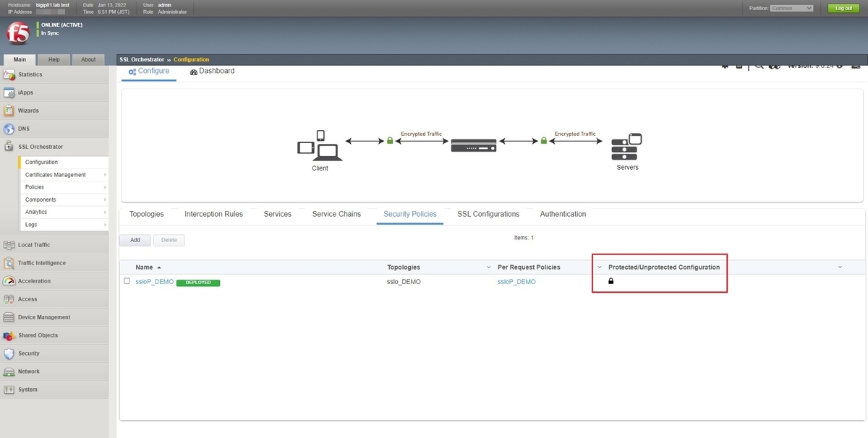Open the Help tab
The width and height of the screenshot is (868, 438).
pos(54,60)
